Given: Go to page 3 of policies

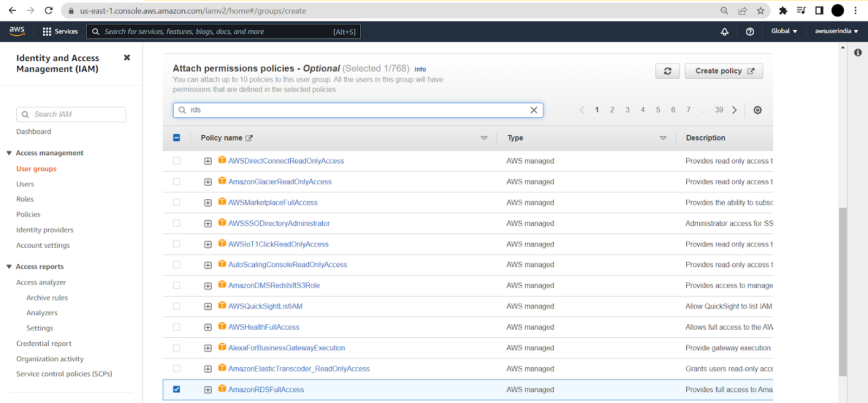Looking at the screenshot, I should [628, 110].
